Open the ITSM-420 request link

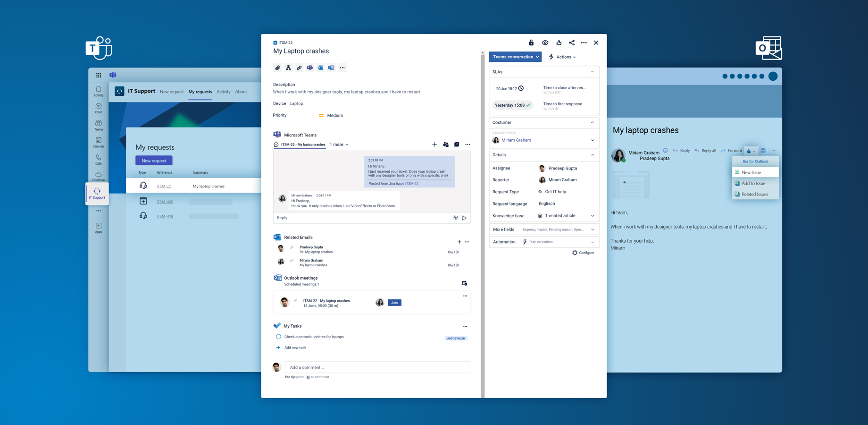[165, 202]
